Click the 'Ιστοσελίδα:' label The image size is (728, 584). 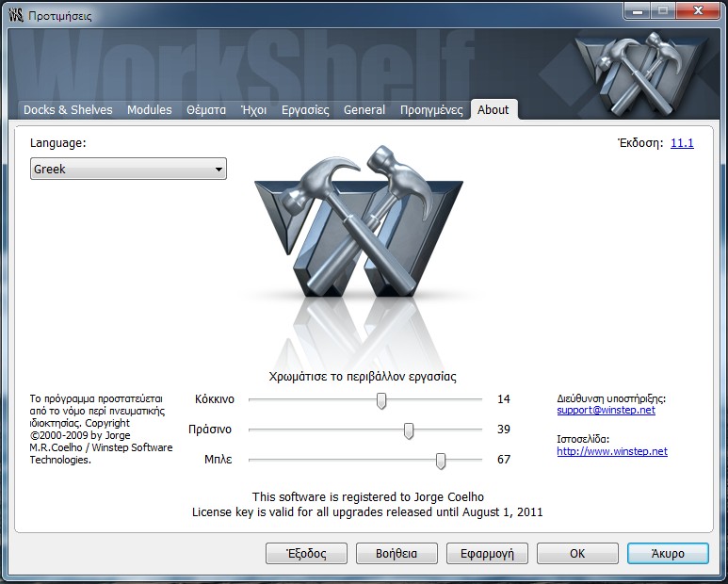(x=583, y=439)
